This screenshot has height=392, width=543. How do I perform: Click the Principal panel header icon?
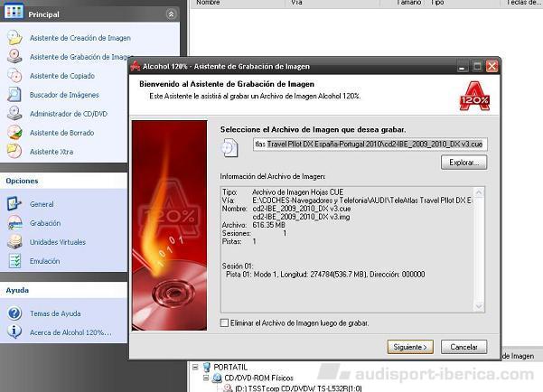14,12
